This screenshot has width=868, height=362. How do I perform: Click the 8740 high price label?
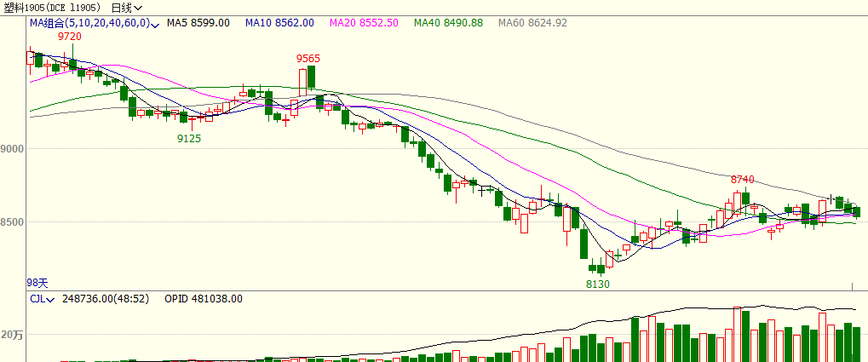tap(742, 180)
